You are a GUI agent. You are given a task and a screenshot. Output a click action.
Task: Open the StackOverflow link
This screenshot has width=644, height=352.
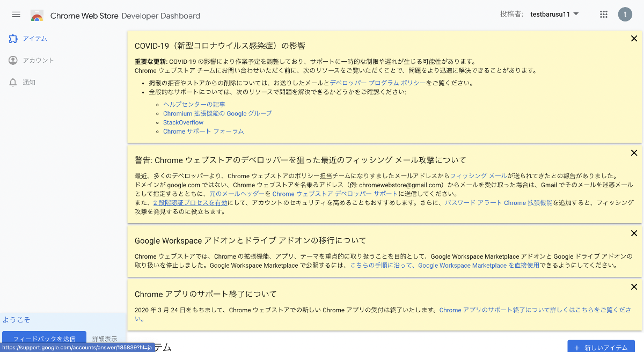pos(183,122)
